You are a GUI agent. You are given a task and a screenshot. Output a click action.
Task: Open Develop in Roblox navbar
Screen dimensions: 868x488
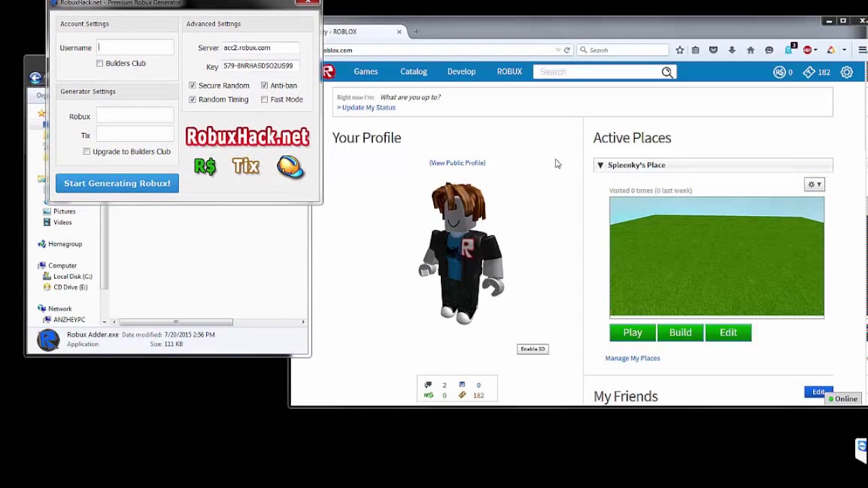461,72
